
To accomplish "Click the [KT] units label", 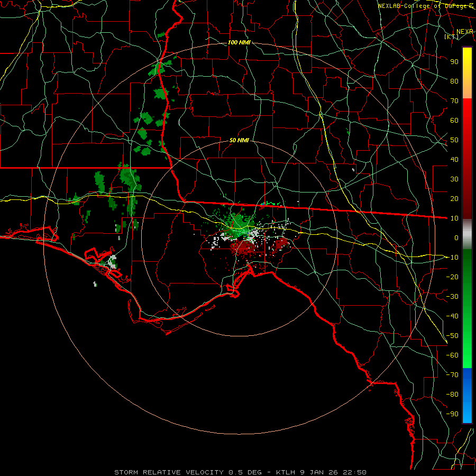I will [x=452, y=36].
